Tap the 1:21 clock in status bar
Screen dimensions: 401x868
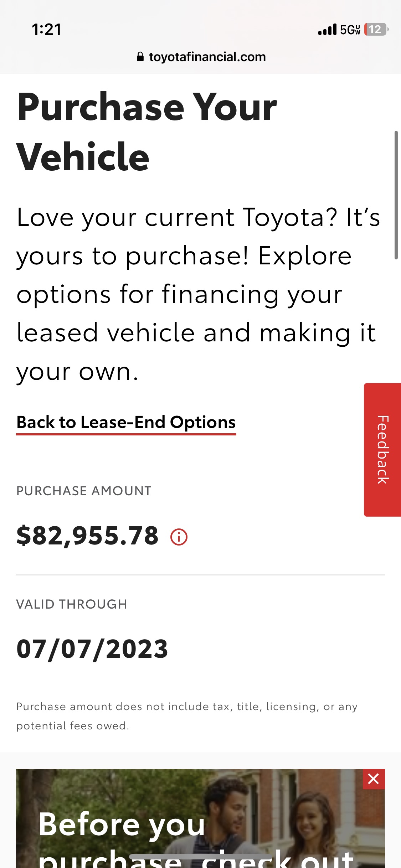(x=47, y=30)
